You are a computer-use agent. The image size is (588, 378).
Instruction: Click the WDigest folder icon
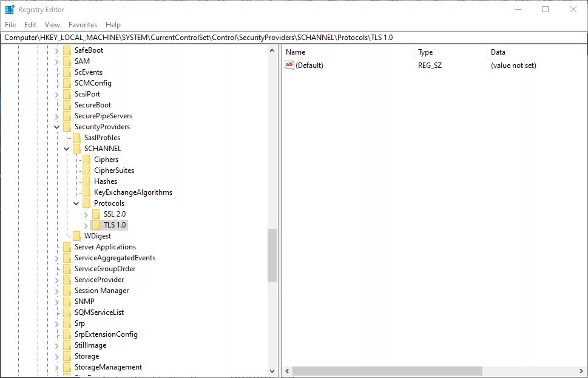76,236
